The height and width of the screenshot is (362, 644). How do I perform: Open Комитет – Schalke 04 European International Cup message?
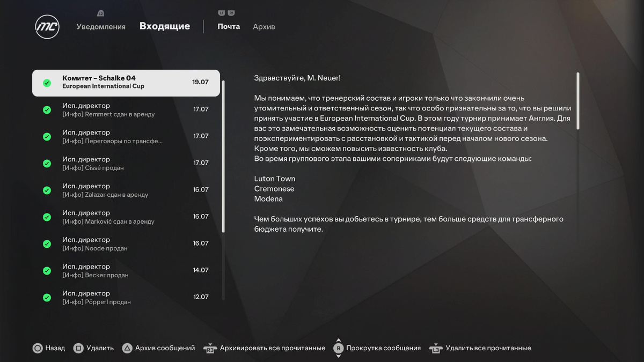pyautogui.click(x=126, y=83)
